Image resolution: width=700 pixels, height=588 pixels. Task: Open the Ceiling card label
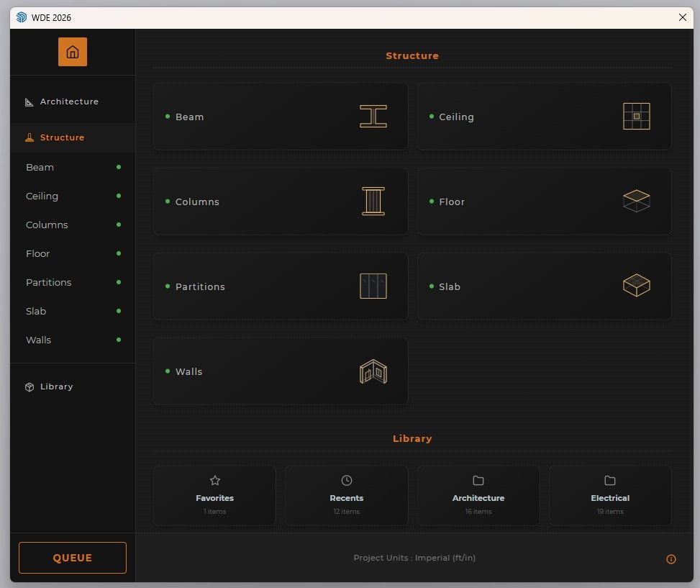(x=456, y=117)
